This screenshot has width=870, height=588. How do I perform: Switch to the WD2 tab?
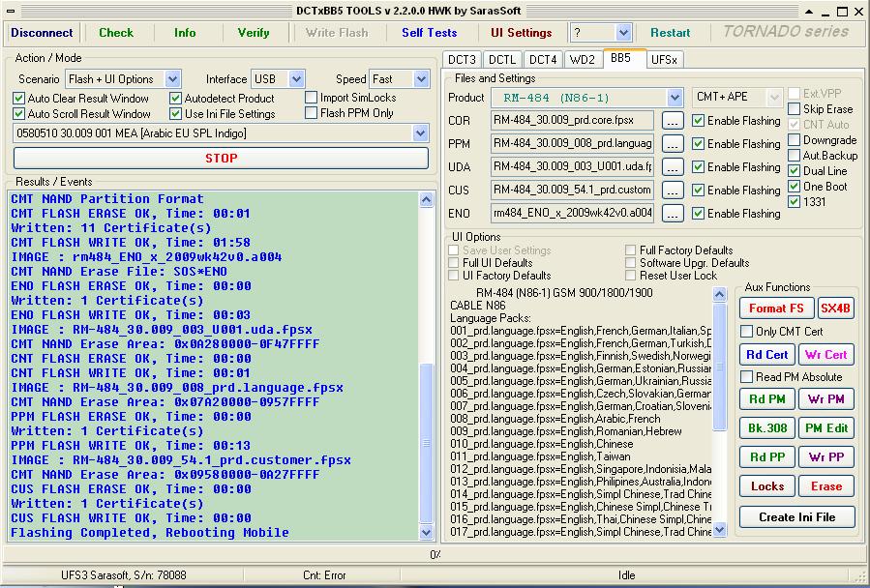(582, 59)
